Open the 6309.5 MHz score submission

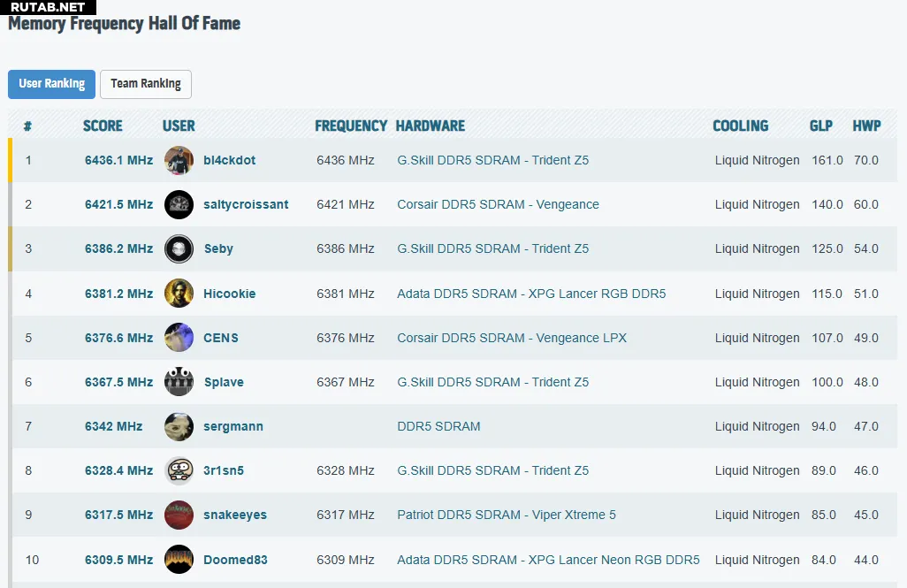coord(118,560)
